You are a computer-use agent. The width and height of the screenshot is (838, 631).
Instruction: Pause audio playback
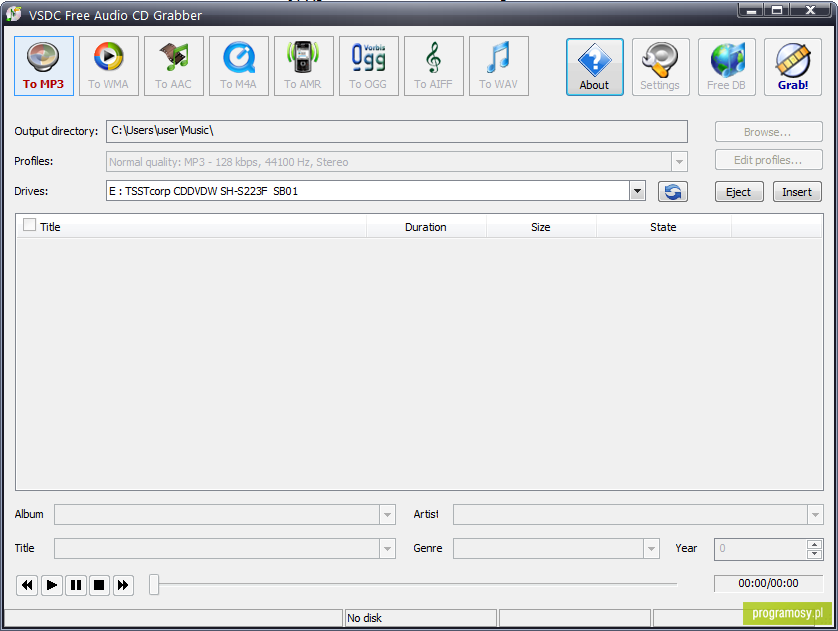click(x=76, y=585)
